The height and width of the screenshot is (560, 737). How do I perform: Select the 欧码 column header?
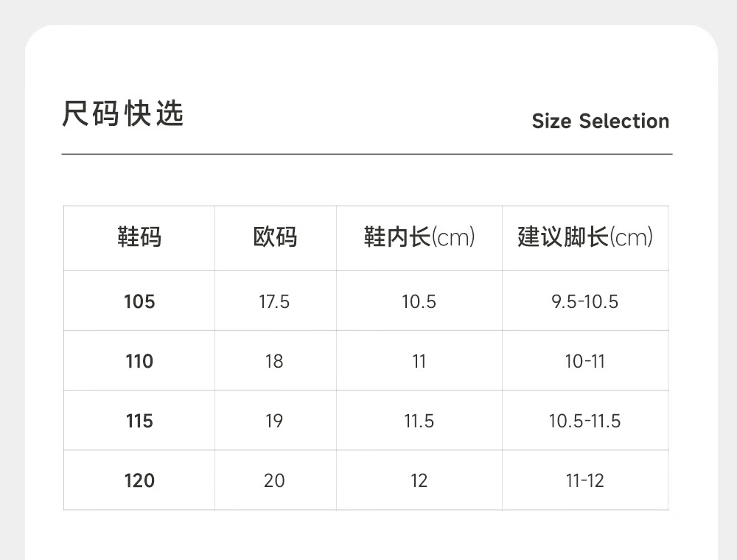point(275,238)
